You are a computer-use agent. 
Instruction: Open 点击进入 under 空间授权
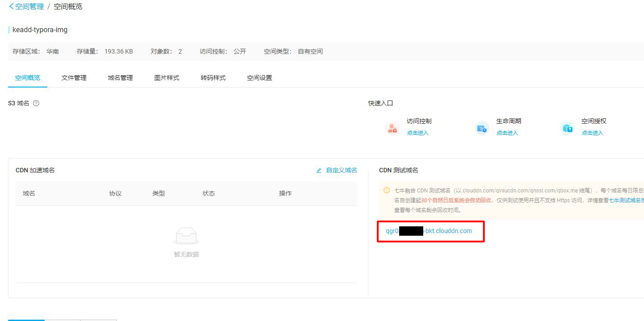592,133
